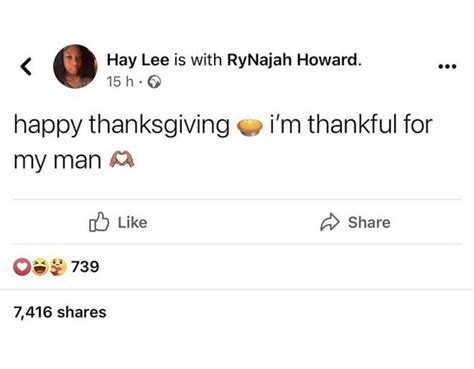Viewport: 474px width, 369px height.
Task: View the 739 reactions list
Action: coord(85,267)
